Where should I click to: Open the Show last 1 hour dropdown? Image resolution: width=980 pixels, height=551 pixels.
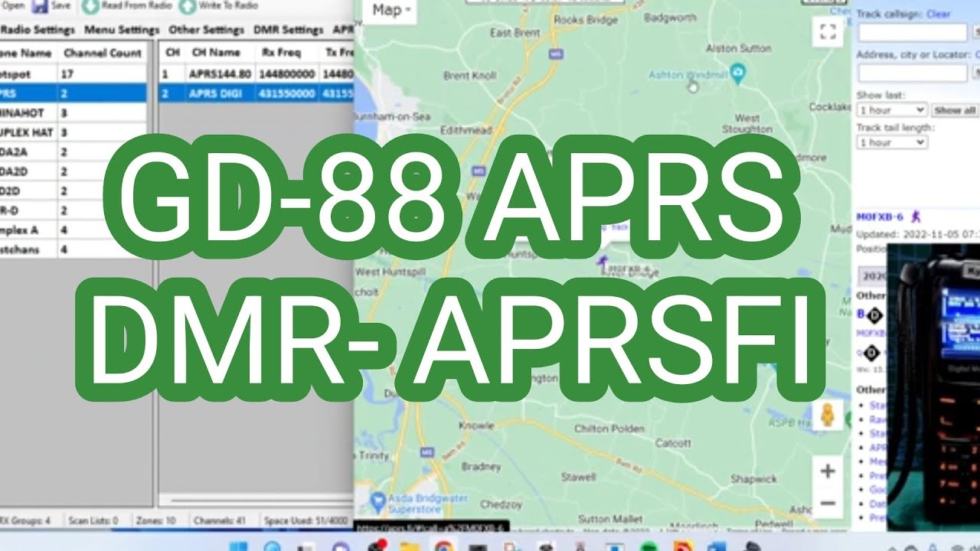click(892, 110)
